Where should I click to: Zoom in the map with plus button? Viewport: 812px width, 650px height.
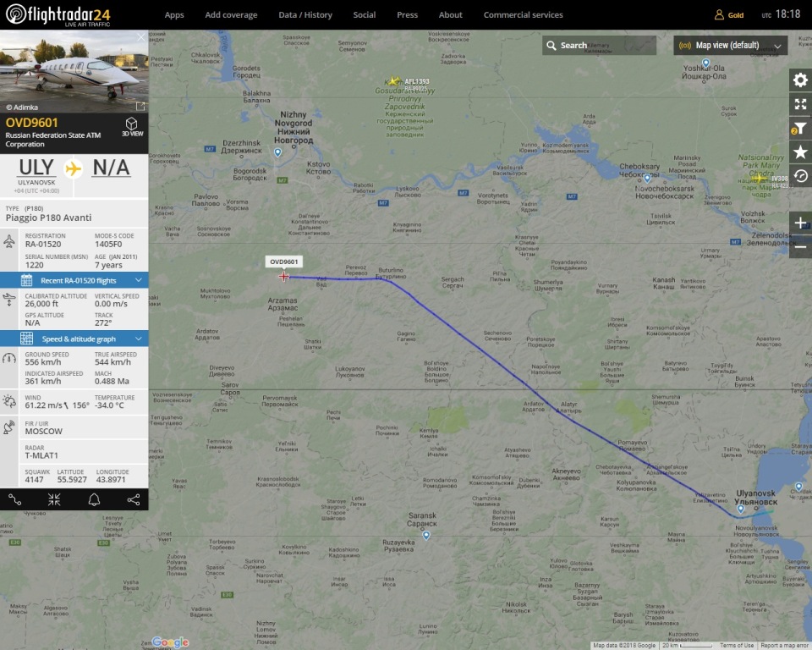(800, 223)
